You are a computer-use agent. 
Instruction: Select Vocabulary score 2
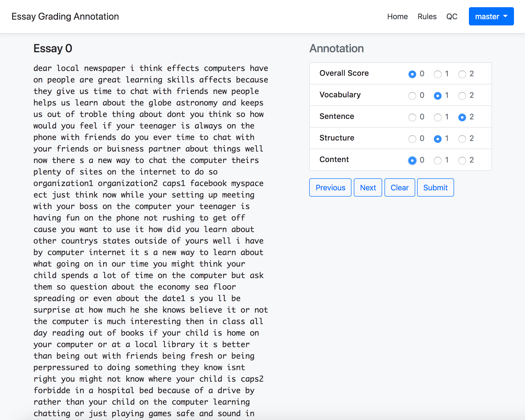point(462,96)
